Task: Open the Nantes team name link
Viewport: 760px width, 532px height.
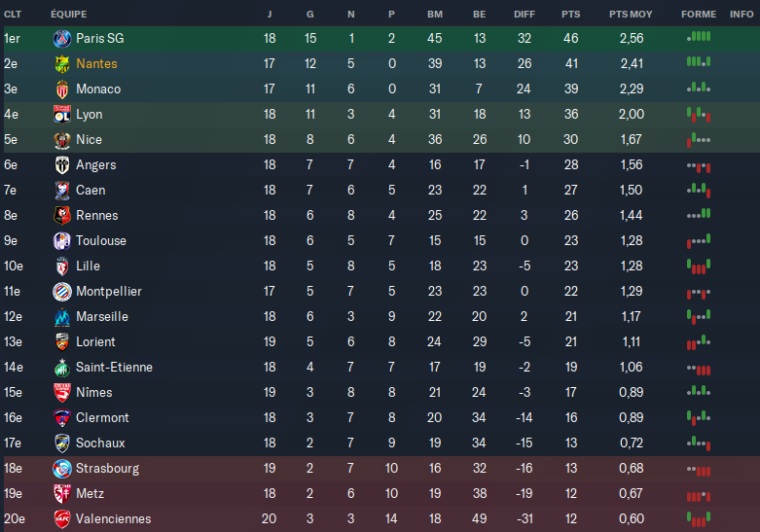Action: coord(96,64)
